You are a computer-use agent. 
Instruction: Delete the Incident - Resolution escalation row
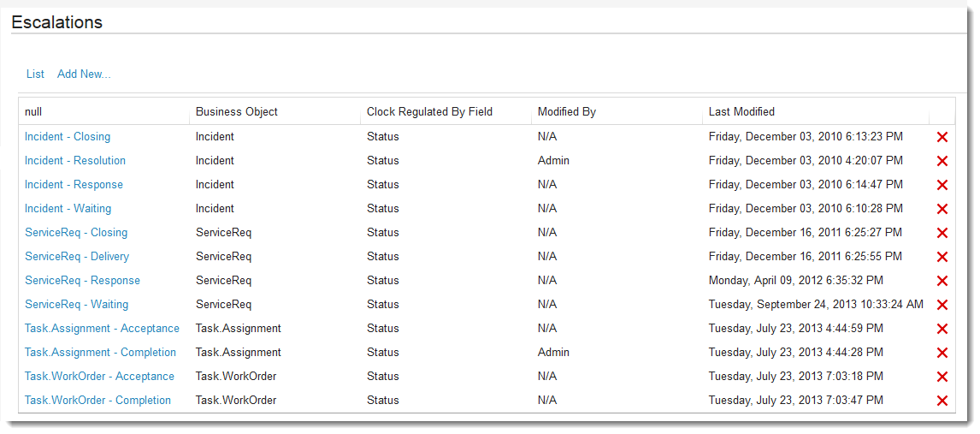pyautogui.click(x=942, y=161)
